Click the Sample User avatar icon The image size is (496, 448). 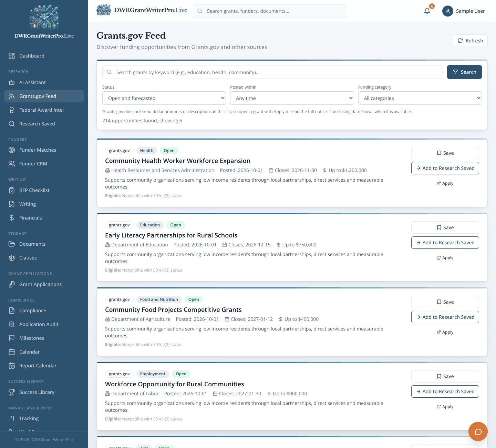click(448, 11)
